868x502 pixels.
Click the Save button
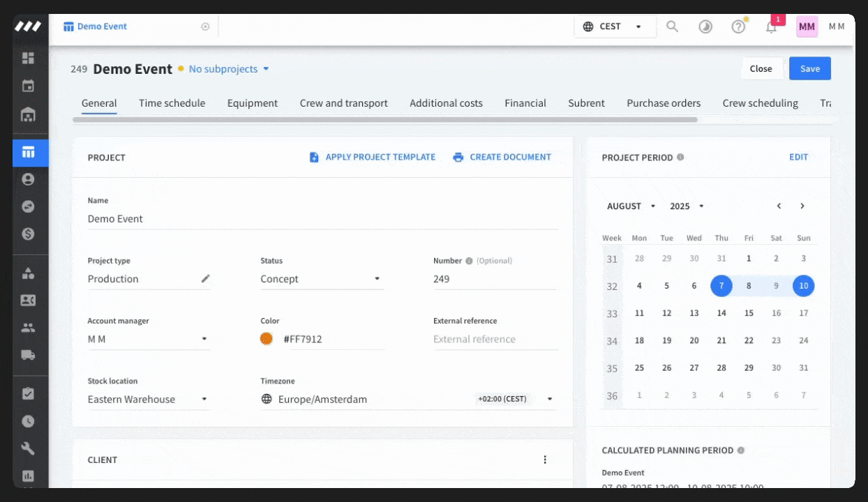810,68
